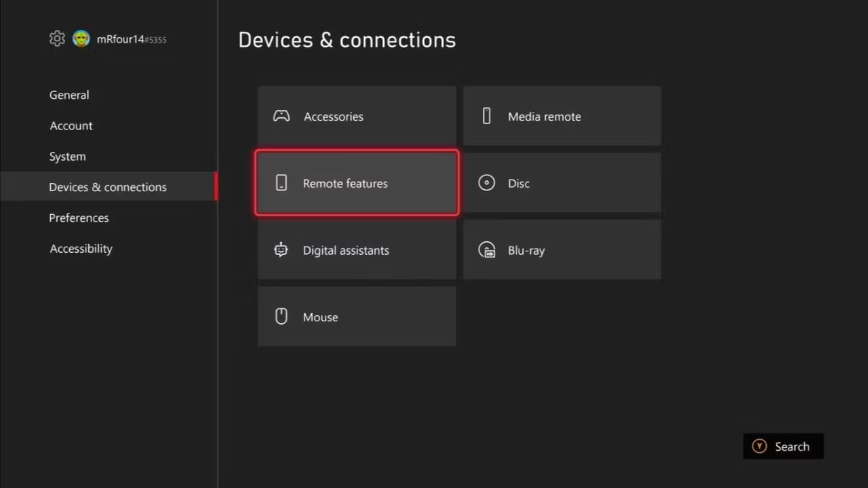This screenshot has height=488, width=868.
Task: Click the mRfour14 profile avatar
Action: pos(81,39)
